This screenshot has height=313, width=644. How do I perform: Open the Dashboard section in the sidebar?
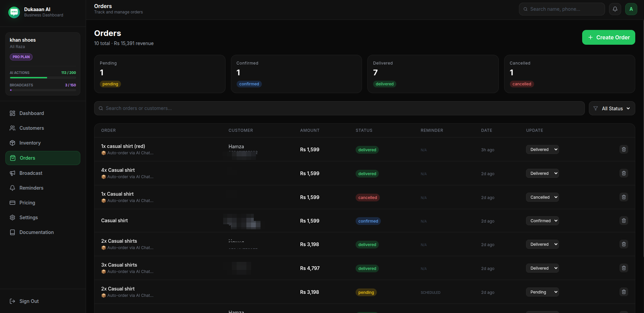click(32, 113)
